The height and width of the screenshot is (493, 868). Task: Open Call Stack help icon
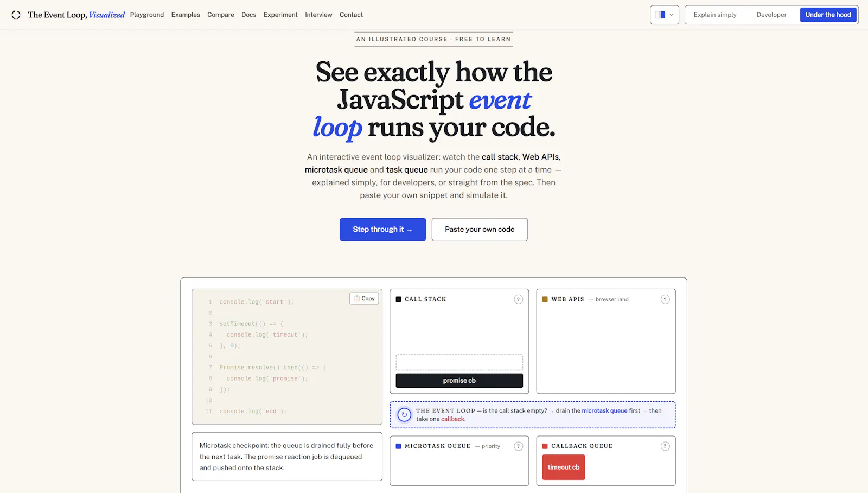[x=519, y=299]
